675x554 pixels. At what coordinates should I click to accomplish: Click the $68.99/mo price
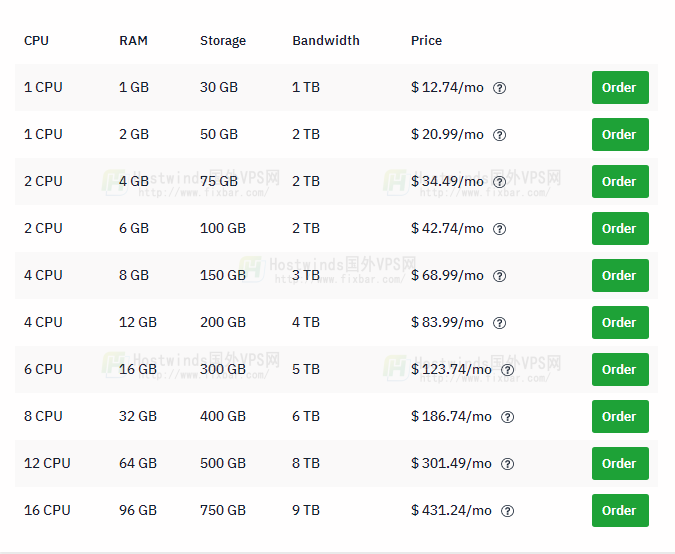coord(447,275)
